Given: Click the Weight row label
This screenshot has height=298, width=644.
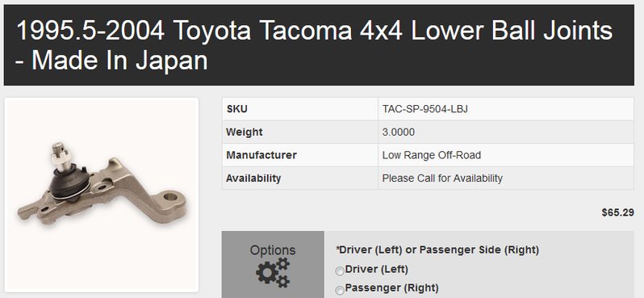Looking at the screenshot, I should point(244,132).
